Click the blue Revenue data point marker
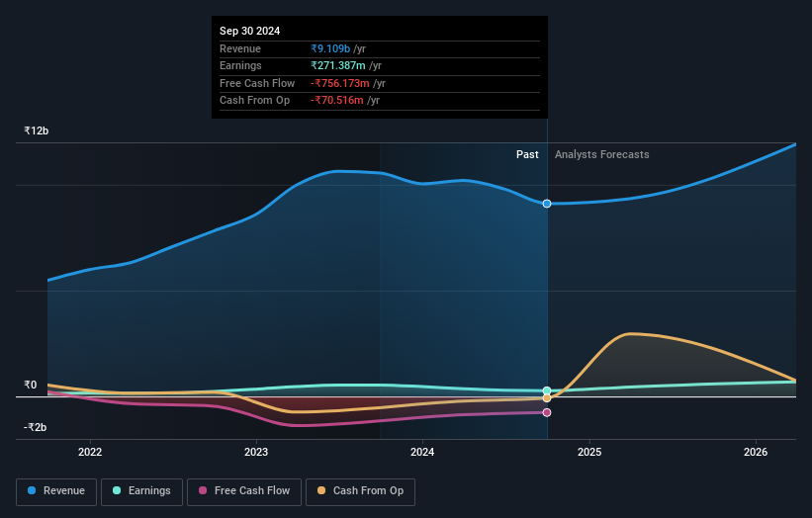Screen dimensions: 812x518 [547, 204]
